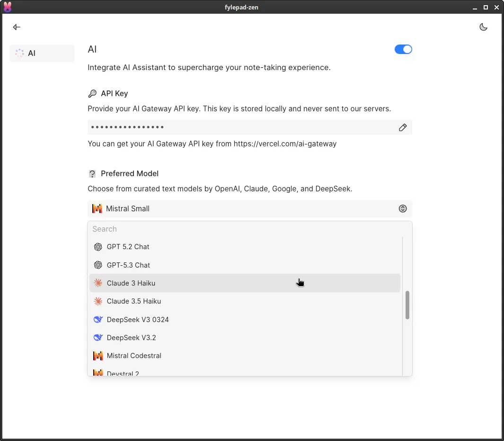Open the Mistral Small model selector
The height and width of the screenshot is (441, 504).
coord(250,208)
